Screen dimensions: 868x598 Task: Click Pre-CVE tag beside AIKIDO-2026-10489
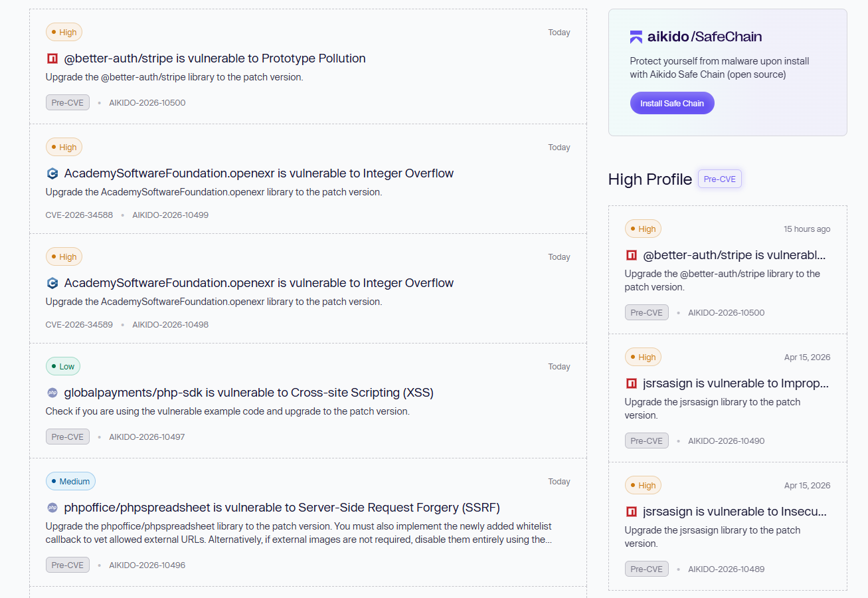coord(647,569)
